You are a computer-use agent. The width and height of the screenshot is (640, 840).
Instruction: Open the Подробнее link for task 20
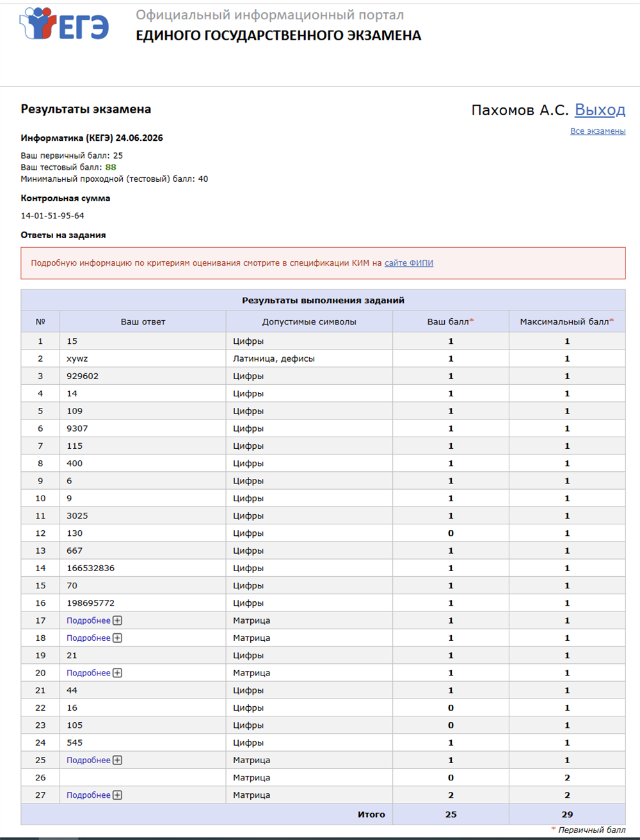(x=88, y=673)
